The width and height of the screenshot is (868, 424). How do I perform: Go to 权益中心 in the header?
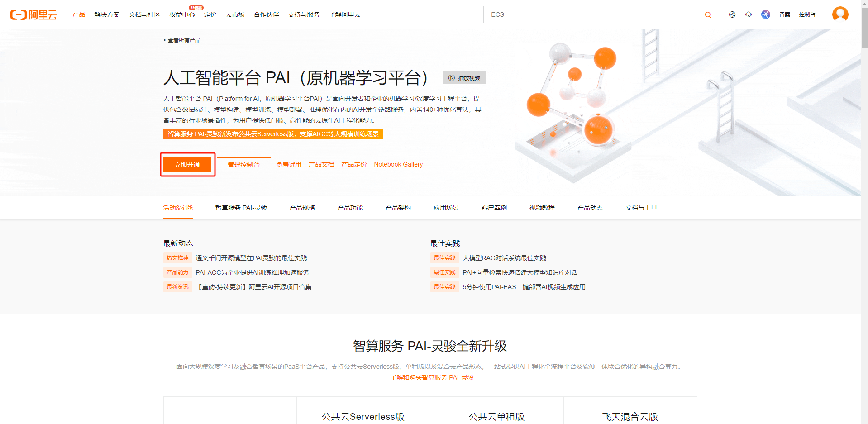point(182,14)
